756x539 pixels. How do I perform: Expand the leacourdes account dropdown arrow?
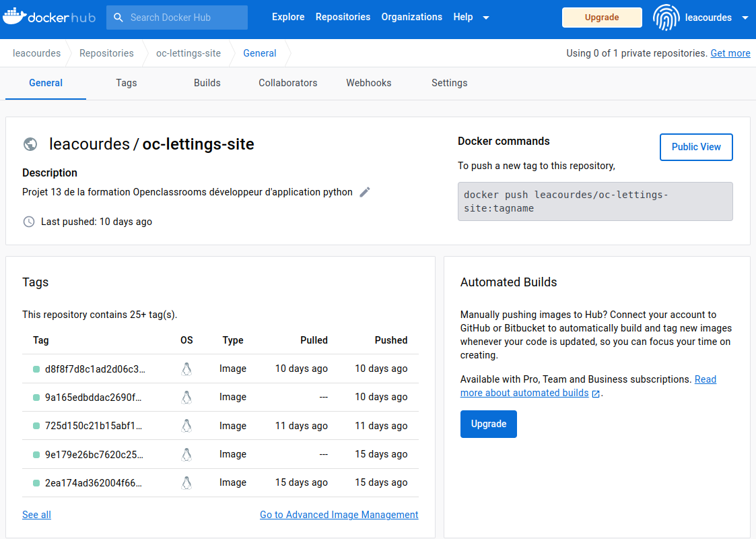[745, 18]
